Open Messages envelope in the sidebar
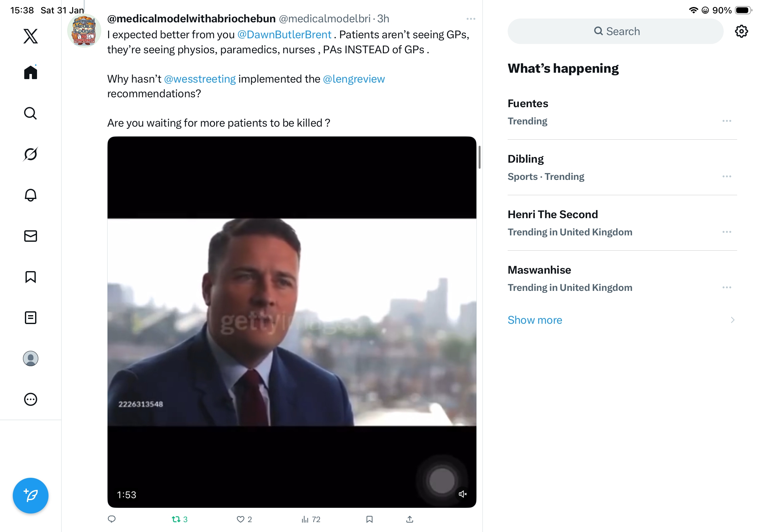The height and width of the screenshot is (532, 762). click(x=31, y=236)
